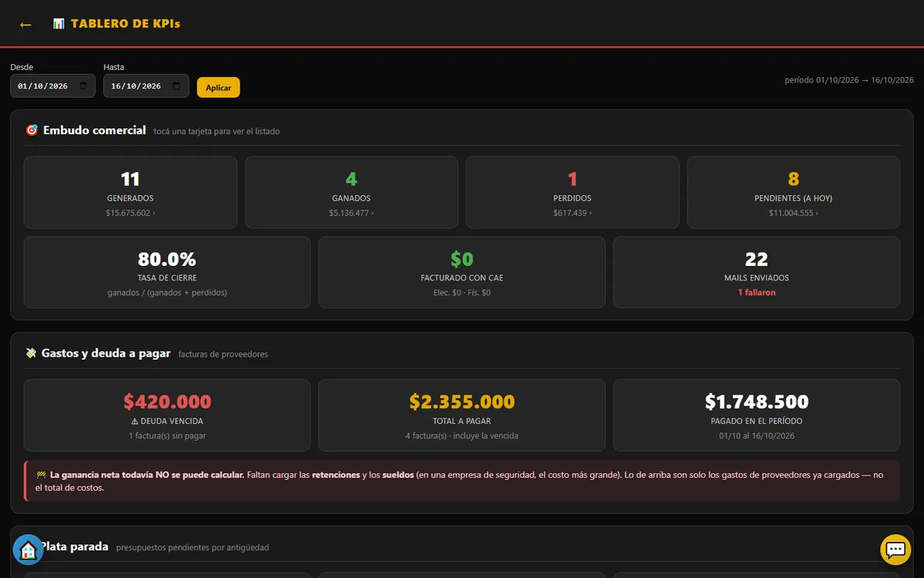Open the home floating button
This screenshot has height=578, width=924.
(28, 549)
